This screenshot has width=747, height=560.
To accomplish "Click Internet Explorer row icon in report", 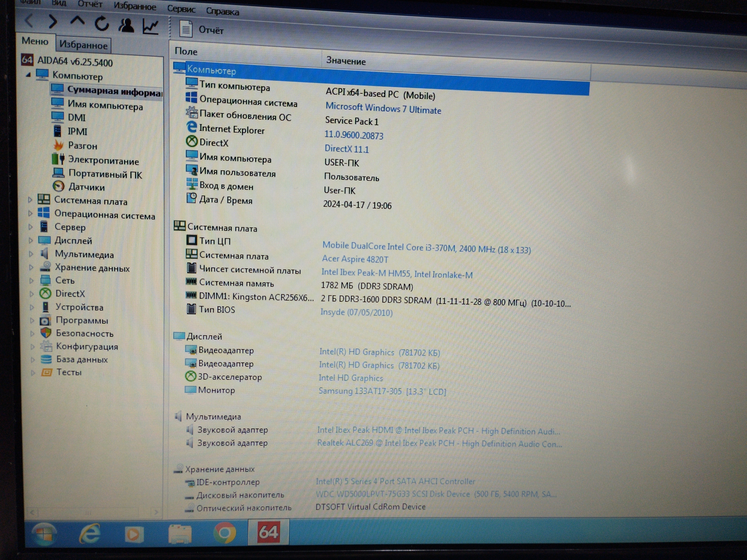I will 192,127.
